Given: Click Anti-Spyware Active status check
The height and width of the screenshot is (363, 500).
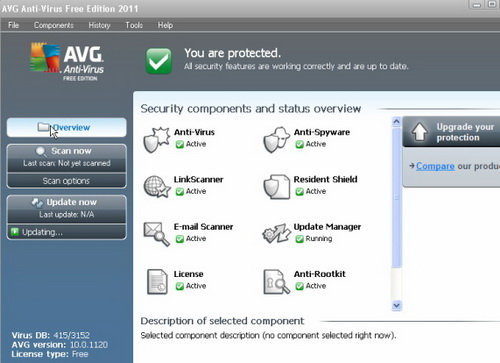Looking at the screenshot, I should point(299,144).
